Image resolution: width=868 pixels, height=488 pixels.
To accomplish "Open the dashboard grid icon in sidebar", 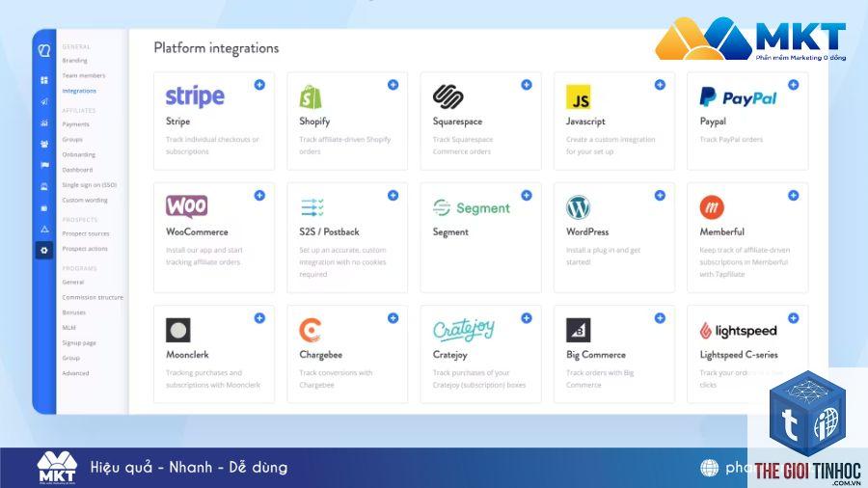I will pyautogui.click(x=44, y=80).
